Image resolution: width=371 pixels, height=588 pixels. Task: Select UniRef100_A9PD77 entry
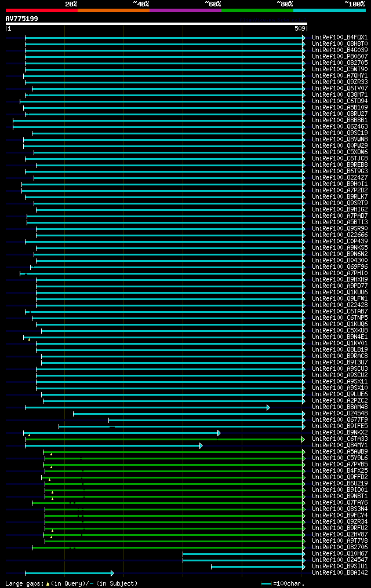pos(340,286)
